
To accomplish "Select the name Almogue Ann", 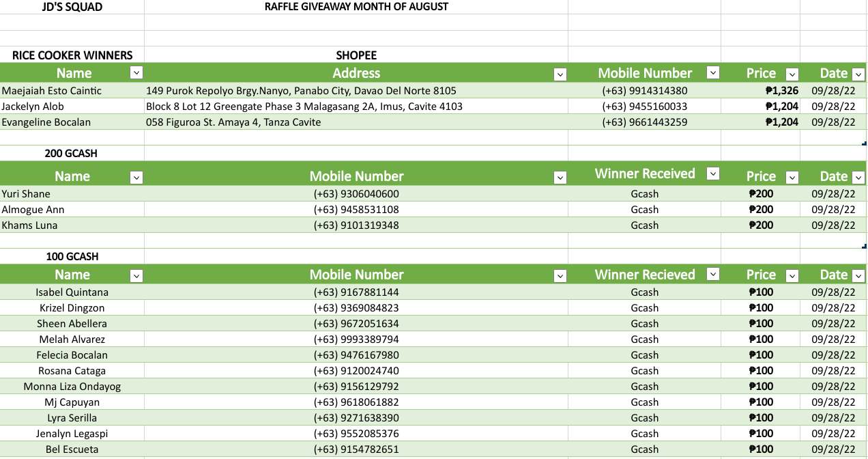I will (x=33, y=210).
